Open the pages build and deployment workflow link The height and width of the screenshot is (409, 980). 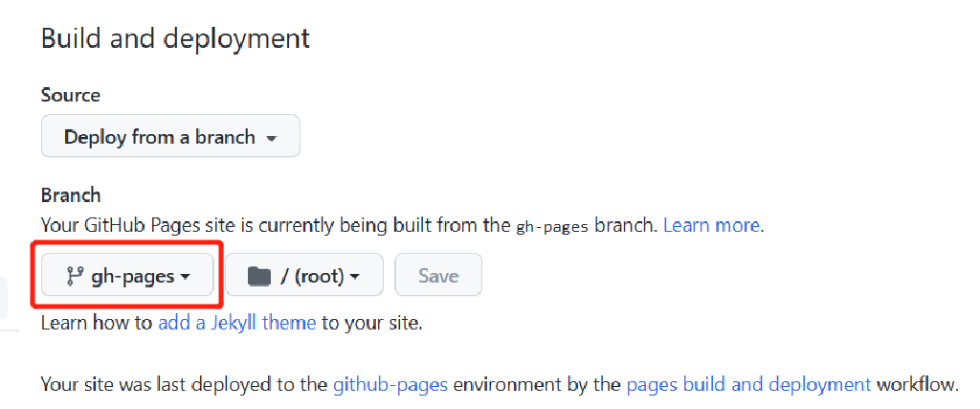click(x=748, y=385)
